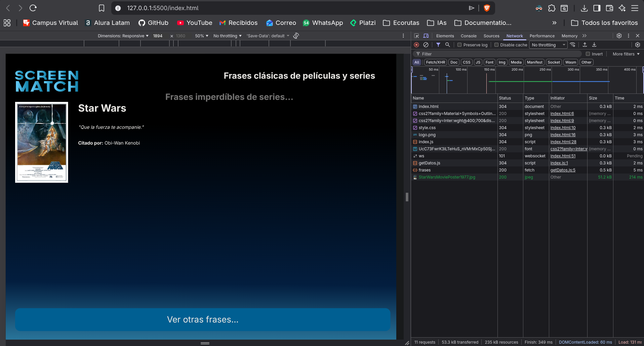Open the Dimensions: Responsive dropdown
The image size is (644, 346).
[x=123, y=36]
